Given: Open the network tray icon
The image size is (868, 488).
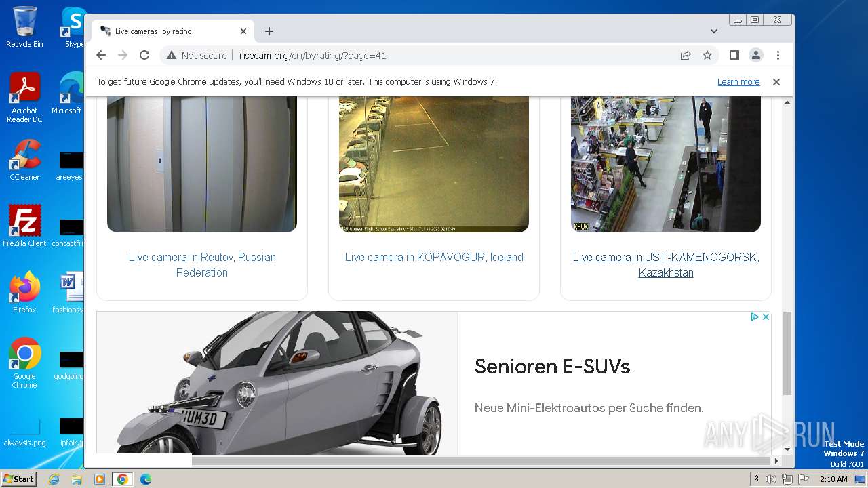Looking at the screenshot, I should (x=787, y=479).
